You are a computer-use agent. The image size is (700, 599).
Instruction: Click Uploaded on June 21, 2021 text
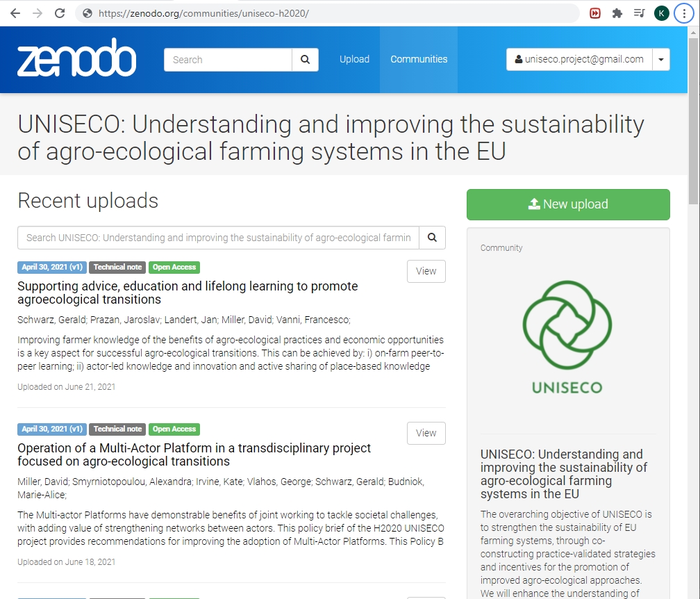66,387
